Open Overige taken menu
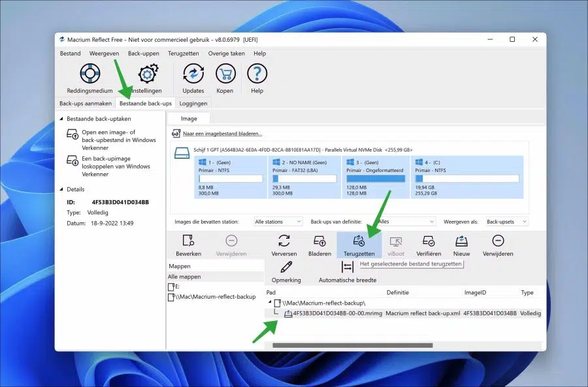The height and width of the screenshot is (387, 588). coord(227,54)
